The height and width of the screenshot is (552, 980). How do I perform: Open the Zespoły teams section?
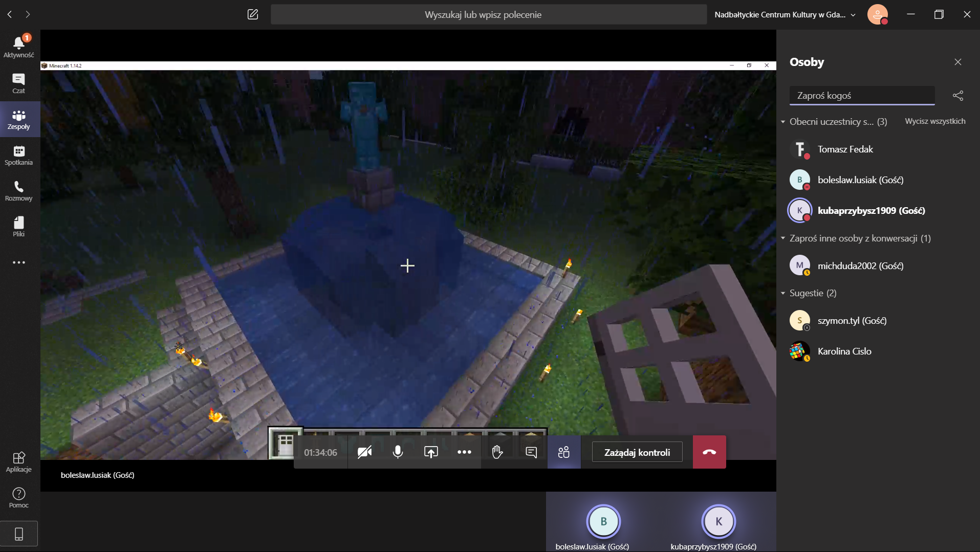coord(19,119)
